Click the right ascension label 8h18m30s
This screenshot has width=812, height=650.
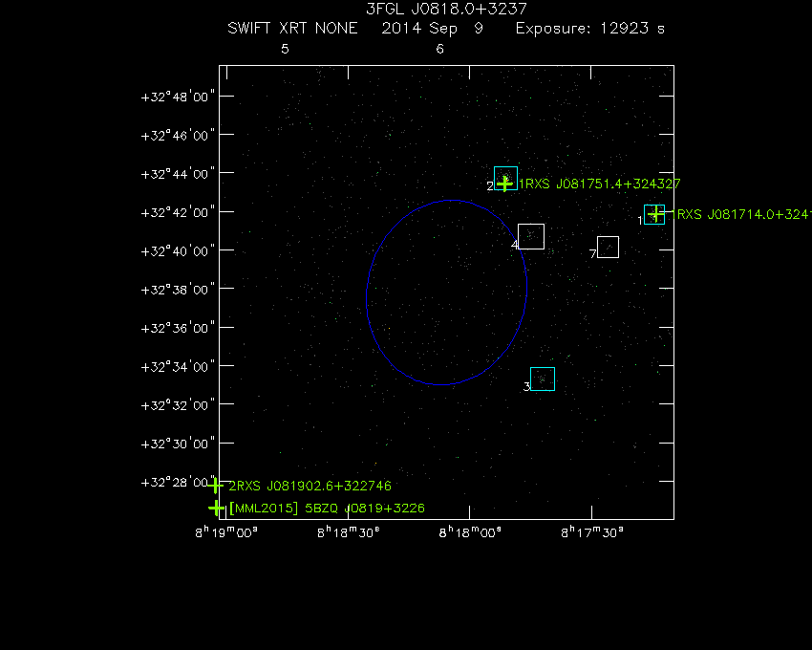(x=348, y=532)
